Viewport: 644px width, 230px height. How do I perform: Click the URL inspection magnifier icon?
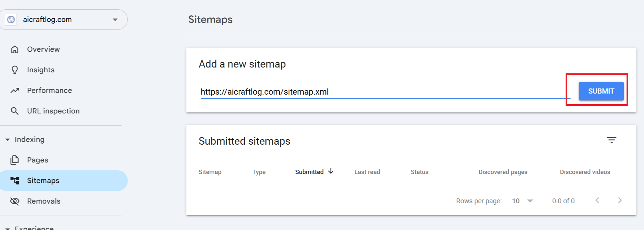[15, 111]
